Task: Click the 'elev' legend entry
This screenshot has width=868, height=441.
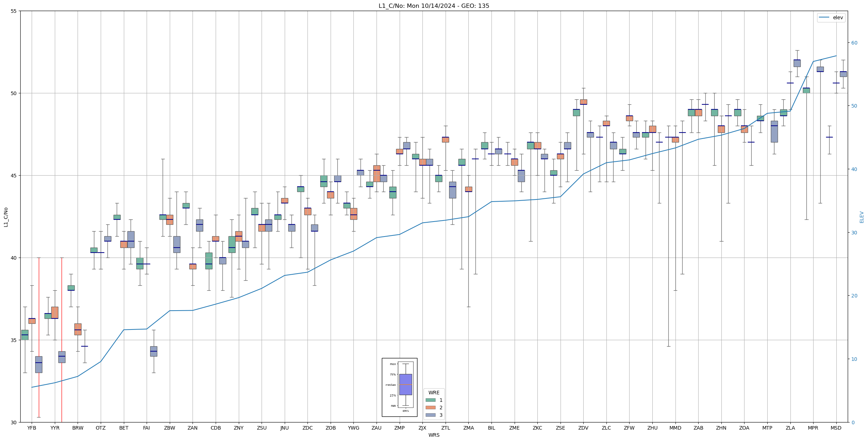Action: point(831,17)
